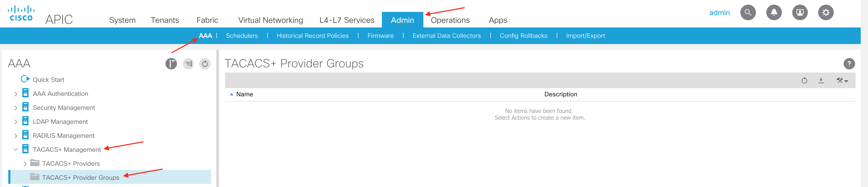868x187 pixels.
Task: Open the Quick Start item
Action: (x=48, y=80)
